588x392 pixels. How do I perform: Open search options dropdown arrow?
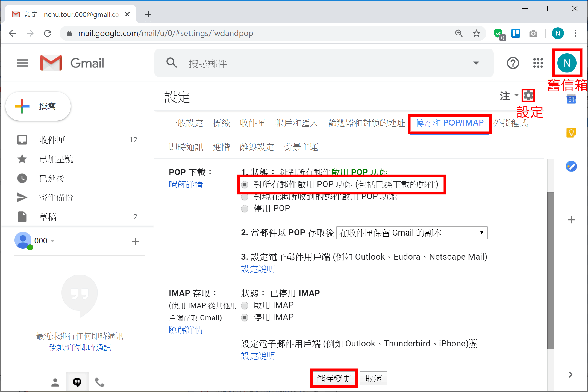476,63
